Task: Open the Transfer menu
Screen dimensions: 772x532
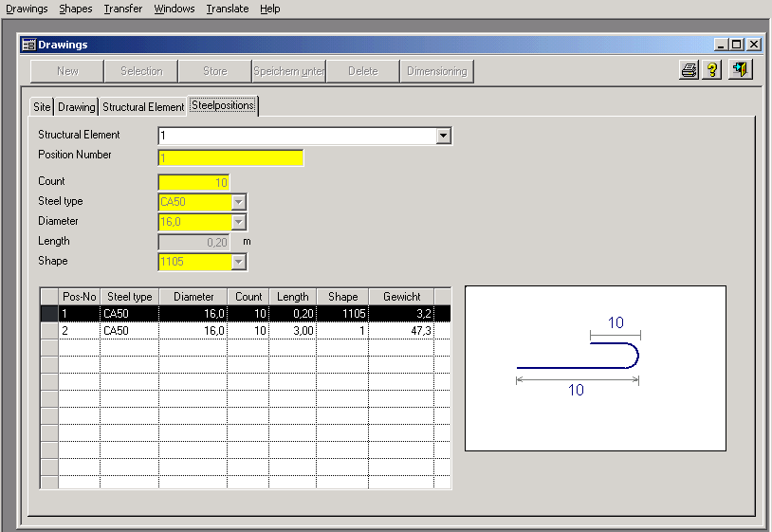Action: coord(123,9)
